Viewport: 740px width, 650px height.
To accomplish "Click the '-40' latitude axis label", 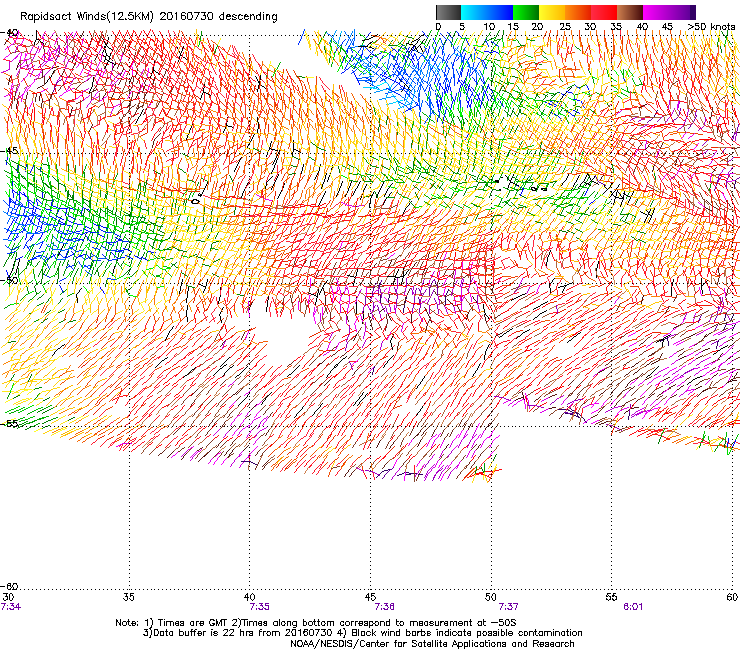I will coord(10,33).
